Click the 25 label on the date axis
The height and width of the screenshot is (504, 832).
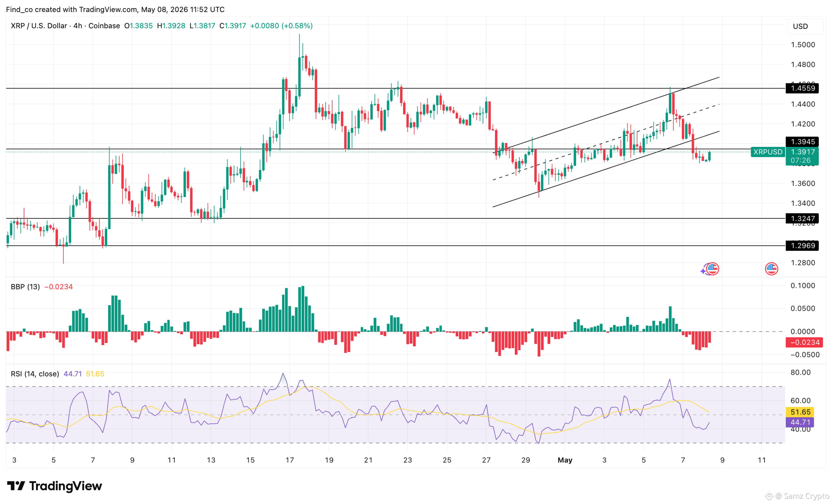447,460
